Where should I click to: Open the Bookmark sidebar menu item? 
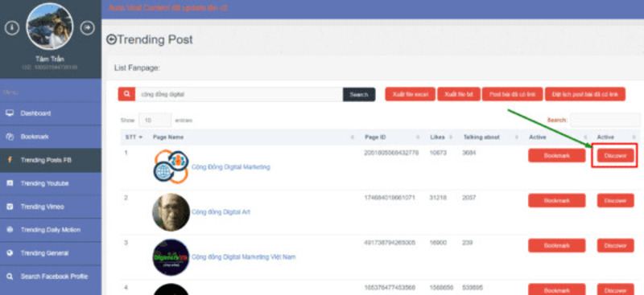tap(51, 137)
